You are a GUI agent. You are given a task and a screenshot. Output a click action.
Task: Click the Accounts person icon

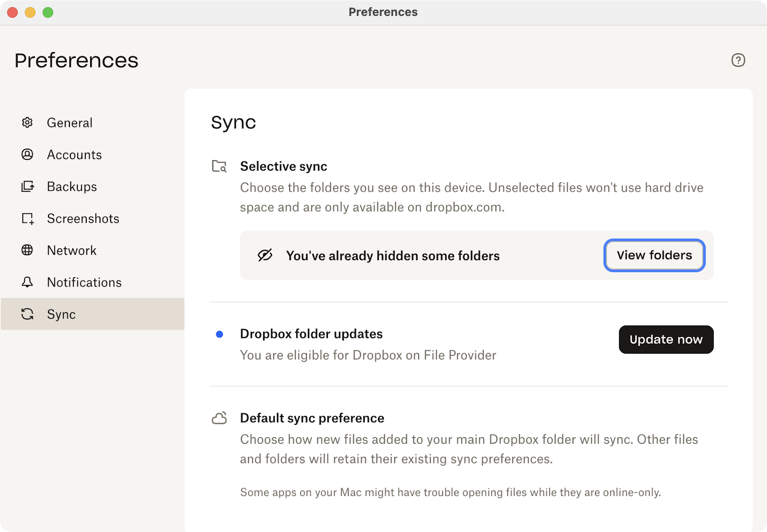tap(28, 154)
